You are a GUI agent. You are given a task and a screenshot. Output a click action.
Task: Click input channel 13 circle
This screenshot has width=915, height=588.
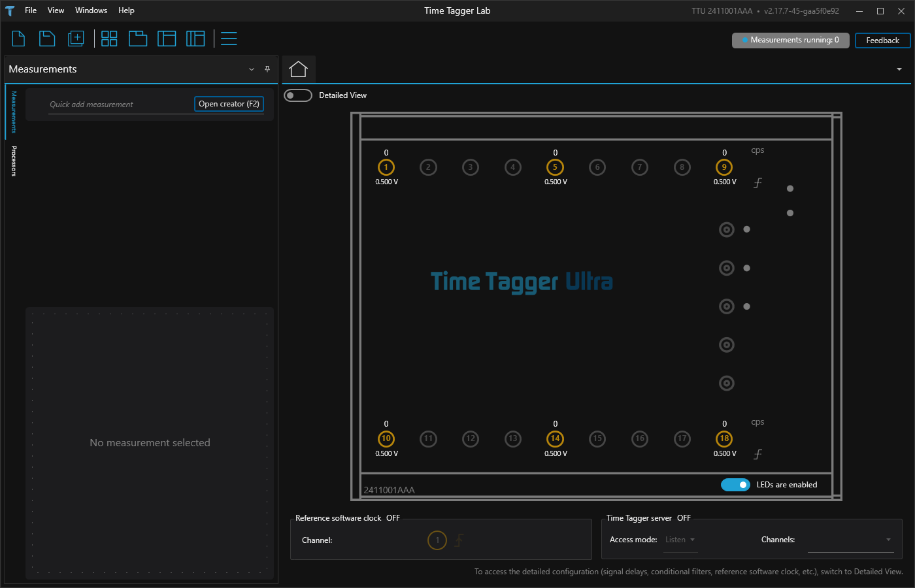pyautogui.click(x=513, y=438)
